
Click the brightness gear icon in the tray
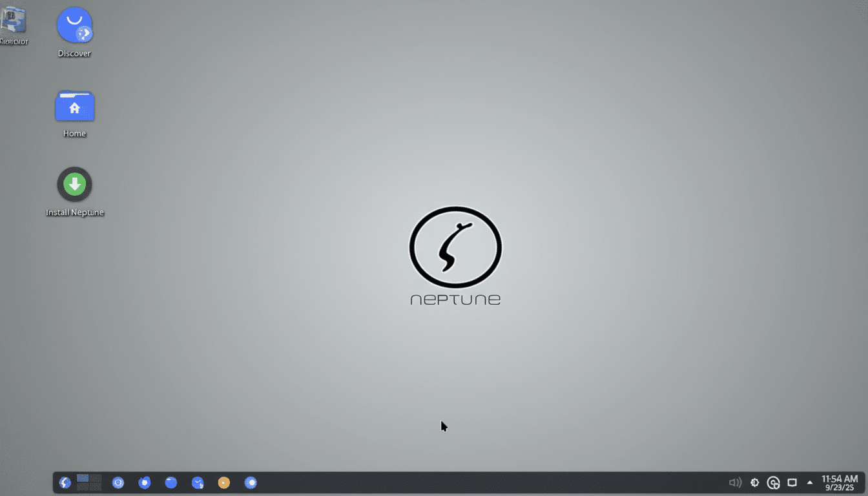click(754, 482)
